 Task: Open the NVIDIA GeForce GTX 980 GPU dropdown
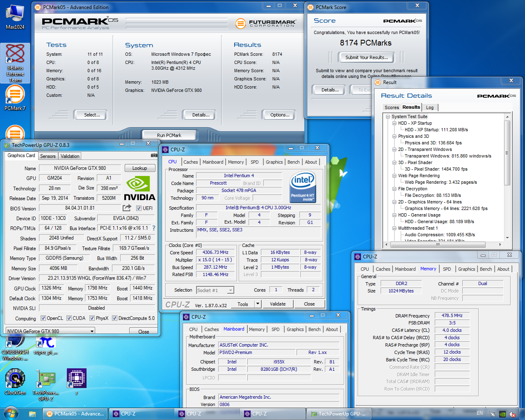click(50, 331)
